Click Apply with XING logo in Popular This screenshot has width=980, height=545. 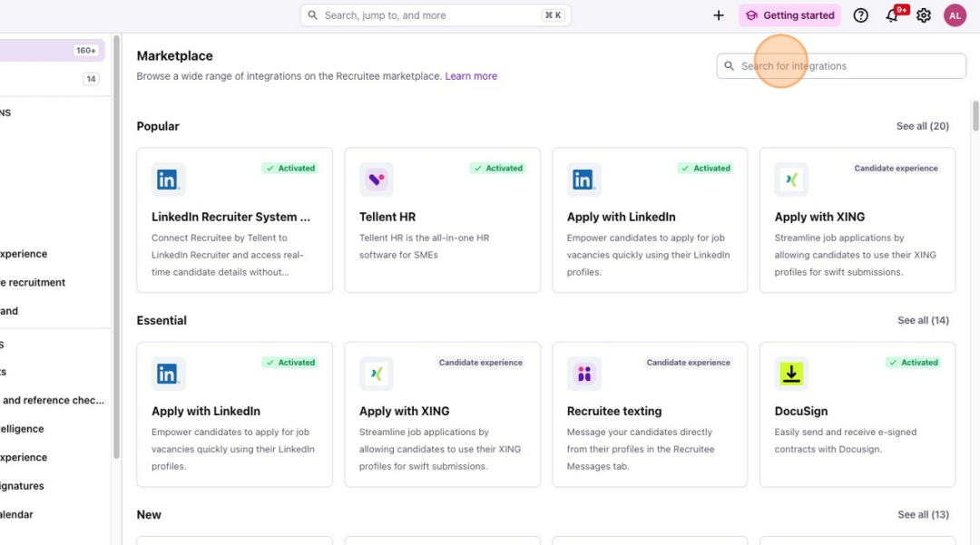pos(791,180)
